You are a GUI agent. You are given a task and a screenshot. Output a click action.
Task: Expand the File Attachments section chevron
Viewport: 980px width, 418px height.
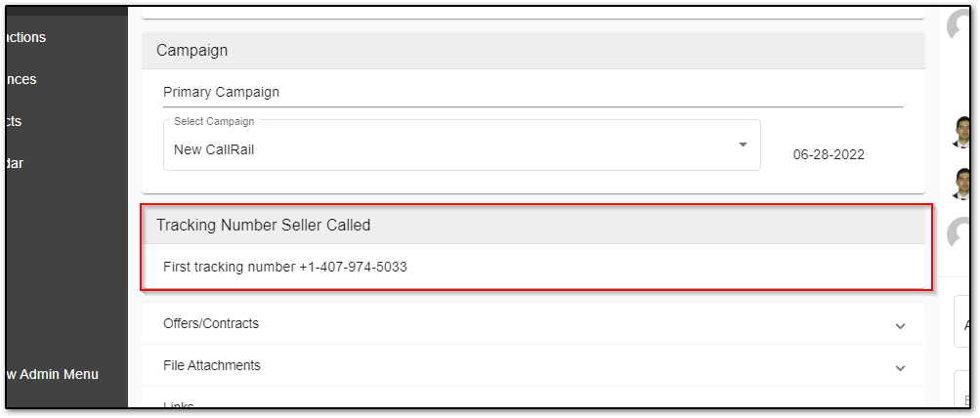[x=900, y=368]
